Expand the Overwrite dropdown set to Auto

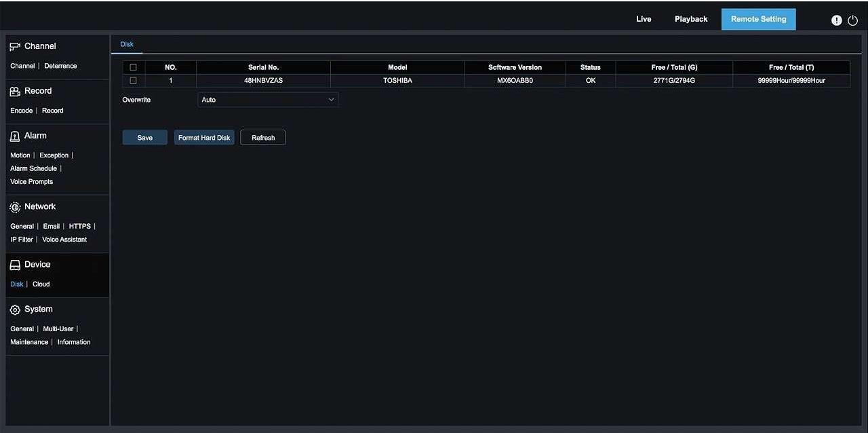pos(268,100)
